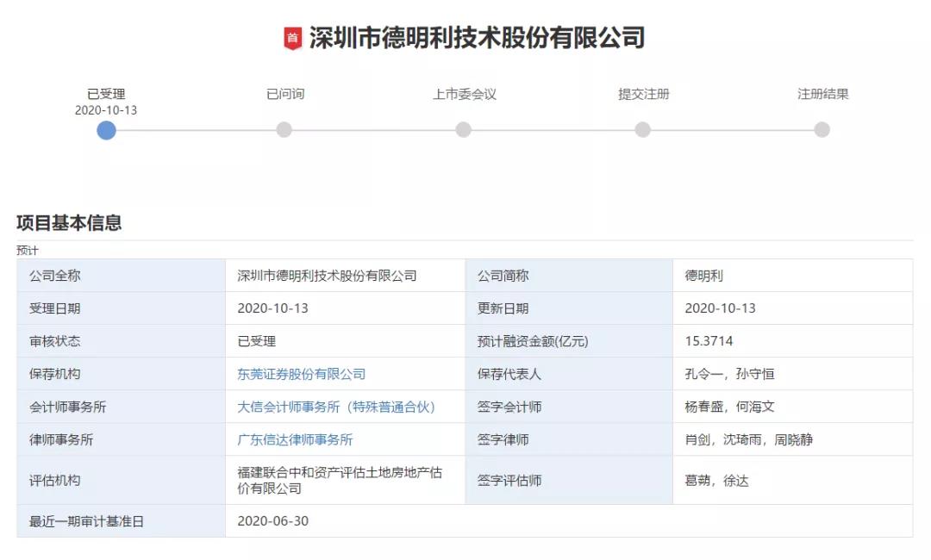The height and width of the screenshot is (560, 931).
Task: Select the 提交注册 stage label
Action: (641, 96)
